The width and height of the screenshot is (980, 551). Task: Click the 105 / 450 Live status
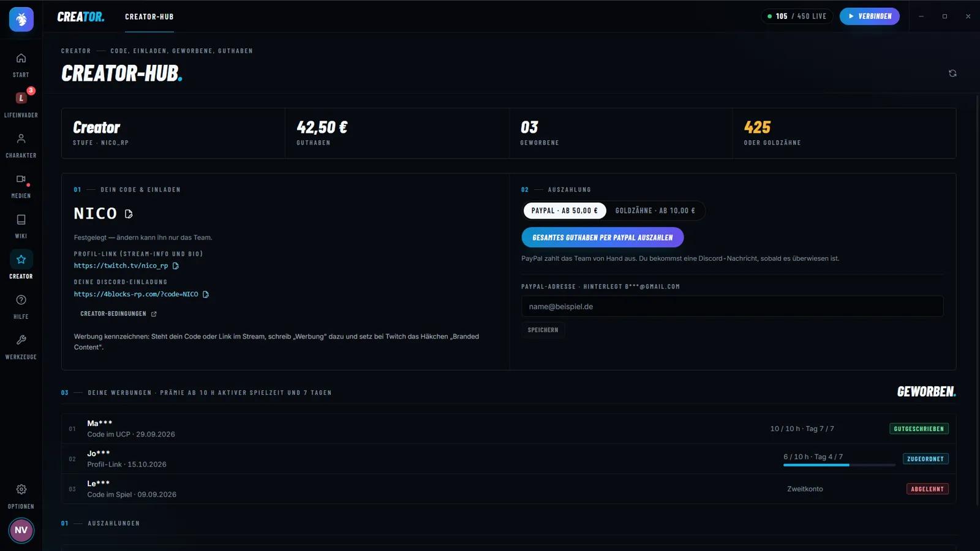click(x=797, y=17)
